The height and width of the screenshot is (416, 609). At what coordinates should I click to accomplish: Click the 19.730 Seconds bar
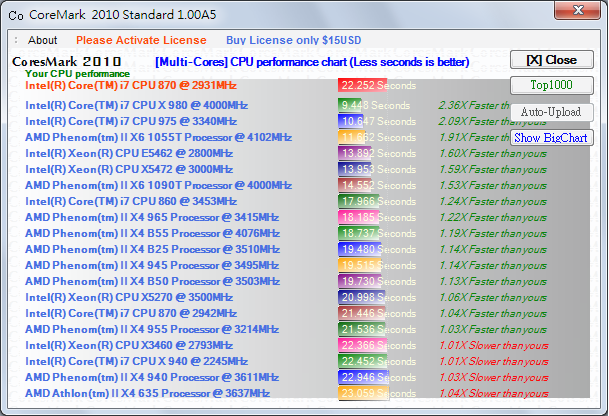click(x=360, y=281)
